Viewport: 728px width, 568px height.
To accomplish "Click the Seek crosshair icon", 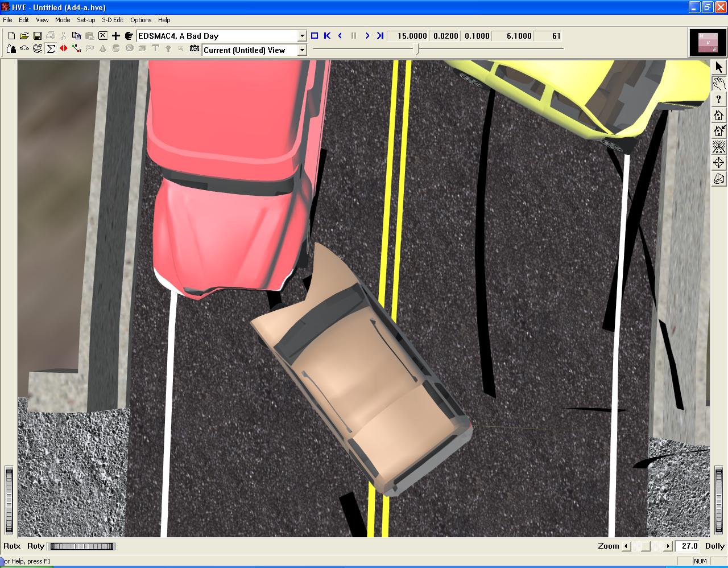I will (x=719, y=163).
